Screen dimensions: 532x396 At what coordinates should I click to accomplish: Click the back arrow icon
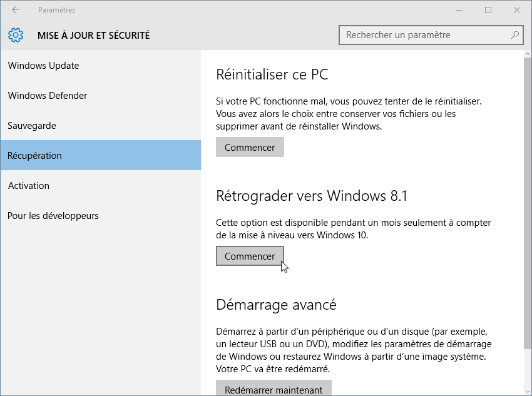tap(16, 10)
